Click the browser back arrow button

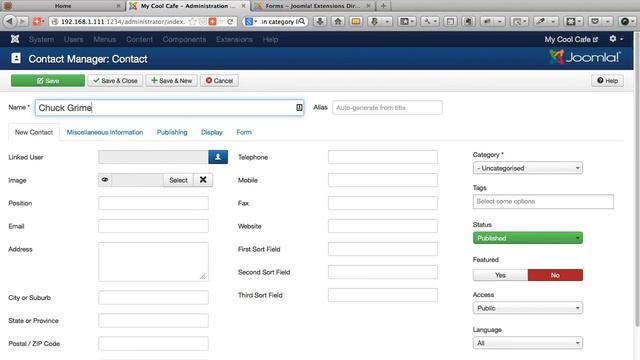[9, 21]
